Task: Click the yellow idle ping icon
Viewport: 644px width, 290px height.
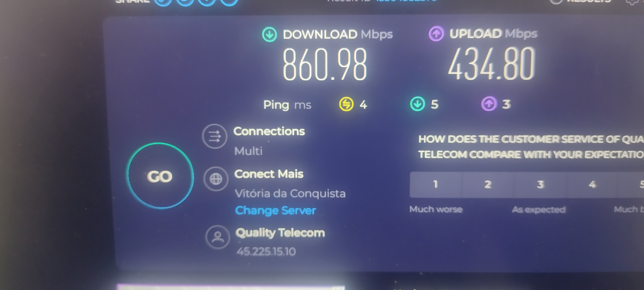Action: tap(346, 104)
